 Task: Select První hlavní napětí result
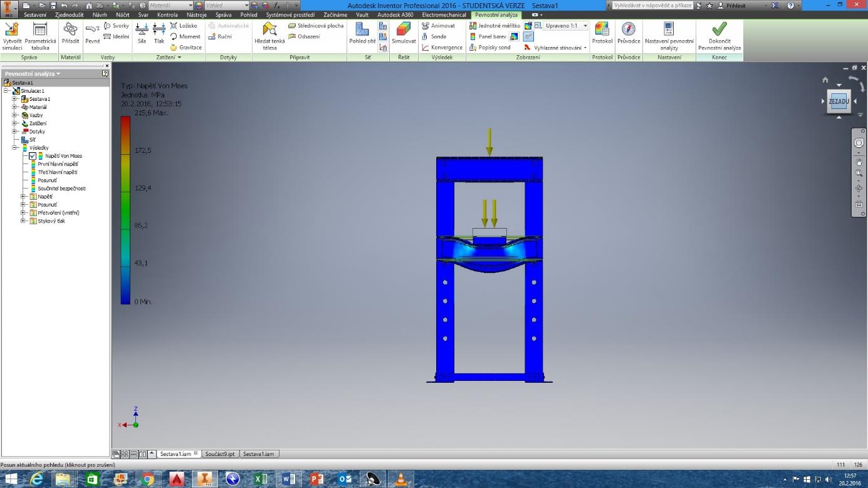[58, 164]
